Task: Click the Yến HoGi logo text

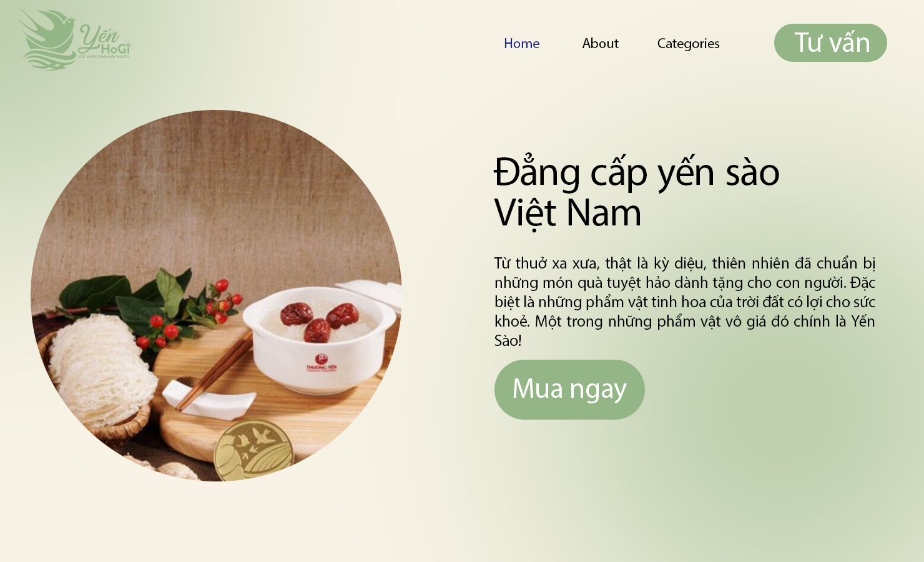Action: pyautogui.click(x=104, y=42)
